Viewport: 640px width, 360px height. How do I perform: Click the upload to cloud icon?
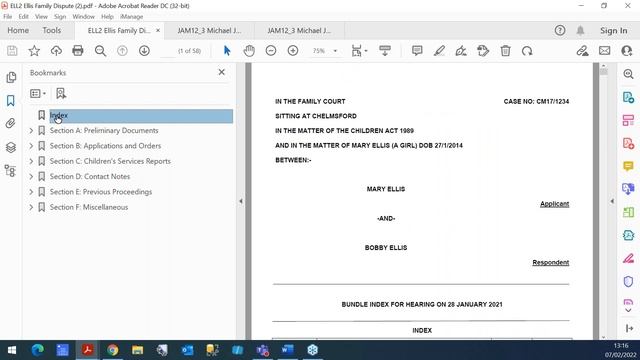56,51
